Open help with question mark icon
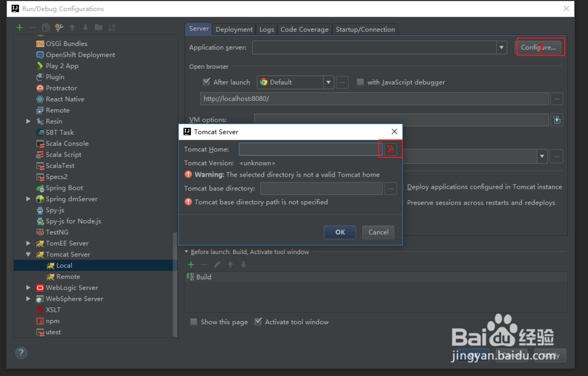 click(x=21, y=352)
